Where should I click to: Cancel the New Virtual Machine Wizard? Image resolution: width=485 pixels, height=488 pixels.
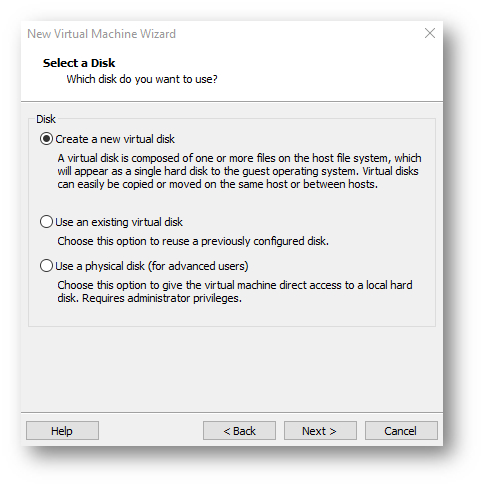pos(401,431)
